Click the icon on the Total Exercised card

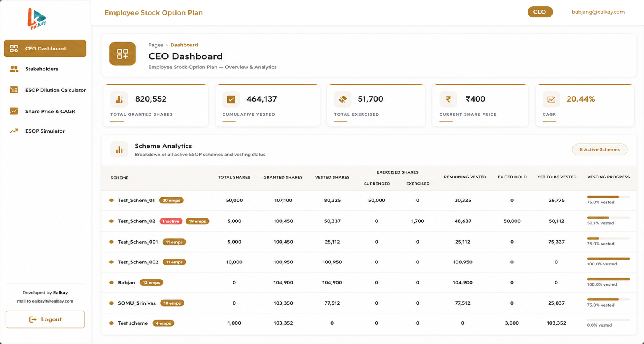click(x=343, y=99)
